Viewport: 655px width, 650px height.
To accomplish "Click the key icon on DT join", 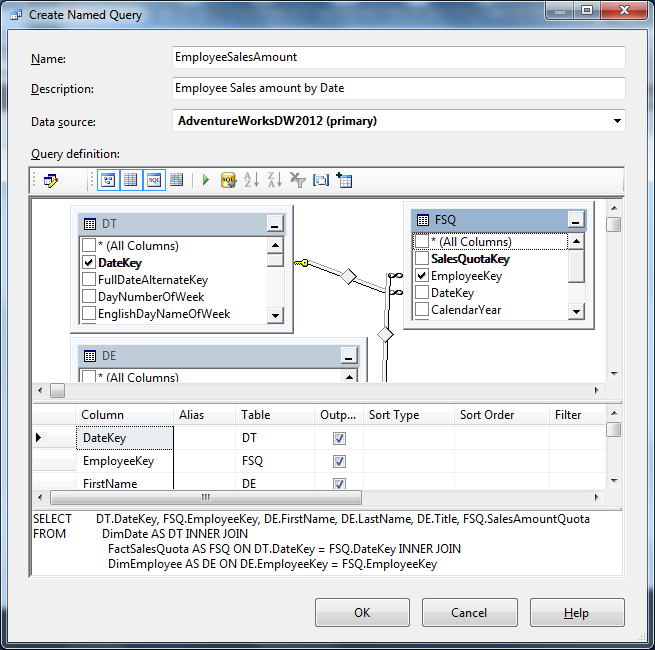I will click(x=301, y=263).
